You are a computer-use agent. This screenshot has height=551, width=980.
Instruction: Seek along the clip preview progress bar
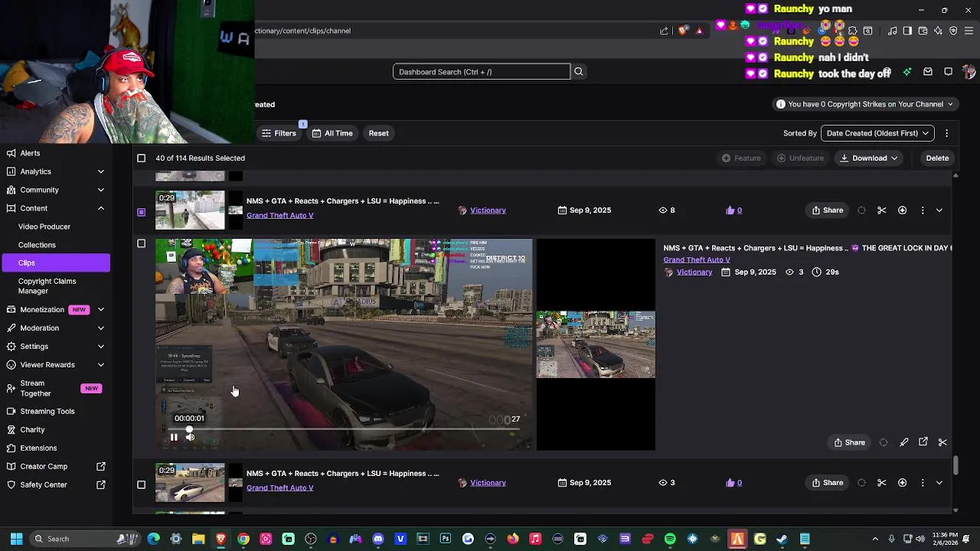click(344, 429)
